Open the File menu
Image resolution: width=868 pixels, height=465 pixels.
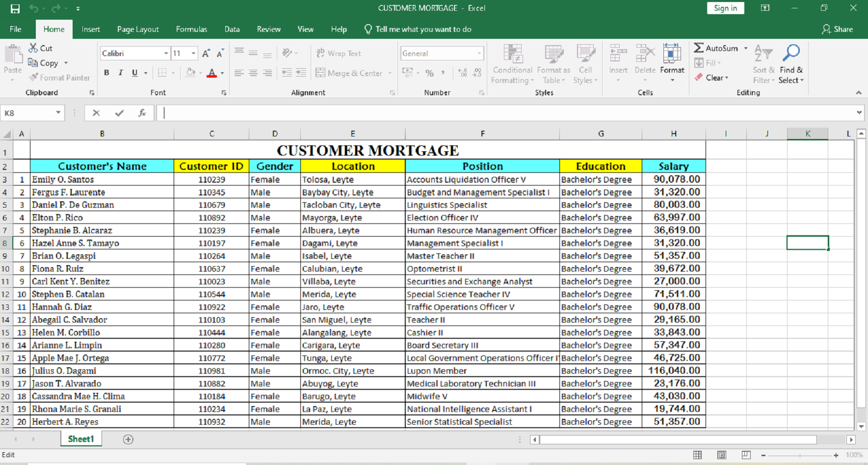(16, 29)
